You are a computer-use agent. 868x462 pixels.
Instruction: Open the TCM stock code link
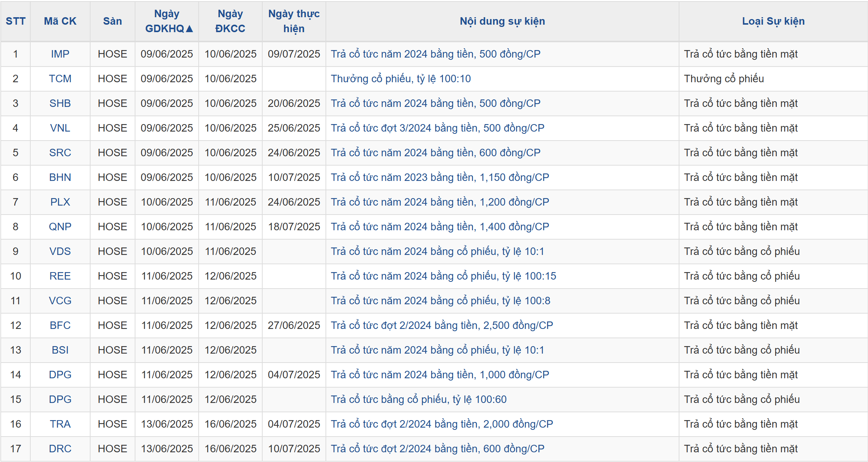(x=60, y=78)
